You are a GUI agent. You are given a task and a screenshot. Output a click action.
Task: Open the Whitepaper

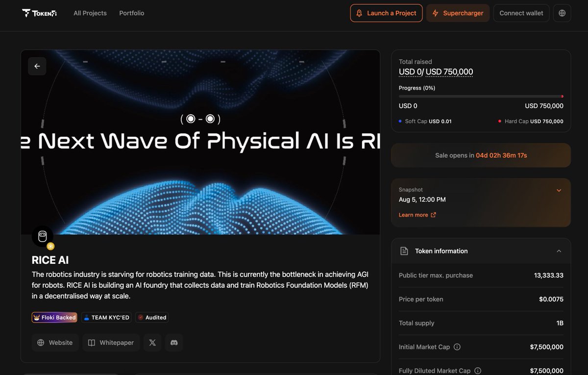111,343
